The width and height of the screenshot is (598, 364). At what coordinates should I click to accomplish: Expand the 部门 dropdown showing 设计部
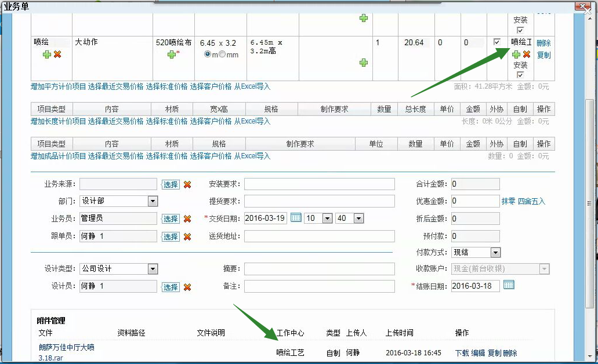(153, 201)
